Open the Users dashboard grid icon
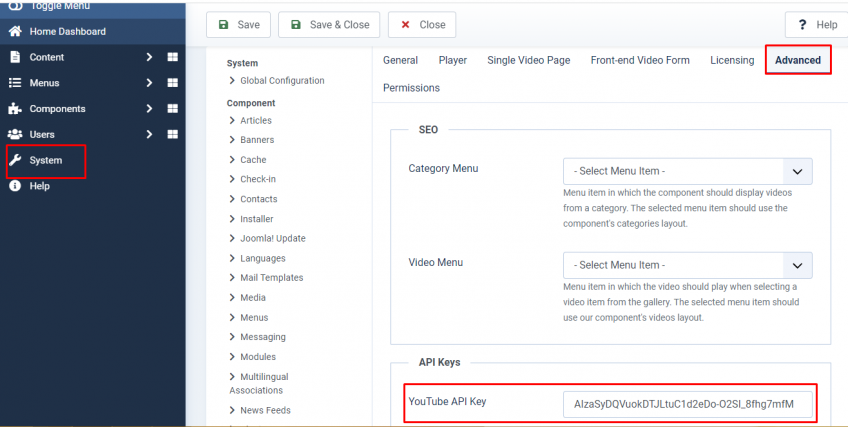Image resolution: width=848 pixels, height=427 pixels. [x=173, y=134]
